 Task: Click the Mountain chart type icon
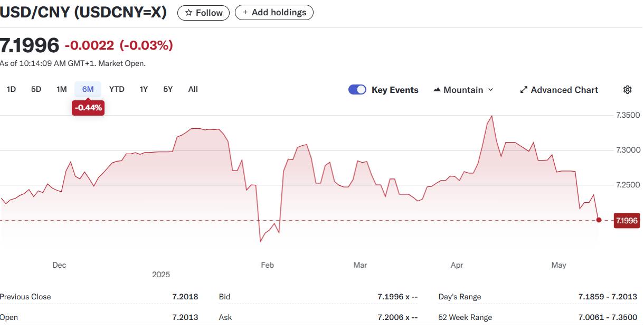(437, 90)
